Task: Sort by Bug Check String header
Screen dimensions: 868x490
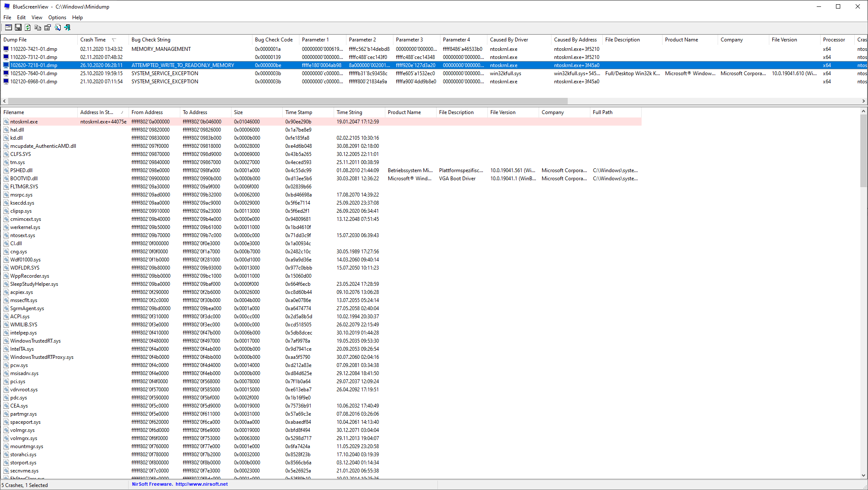Action: tap(151, 40)
